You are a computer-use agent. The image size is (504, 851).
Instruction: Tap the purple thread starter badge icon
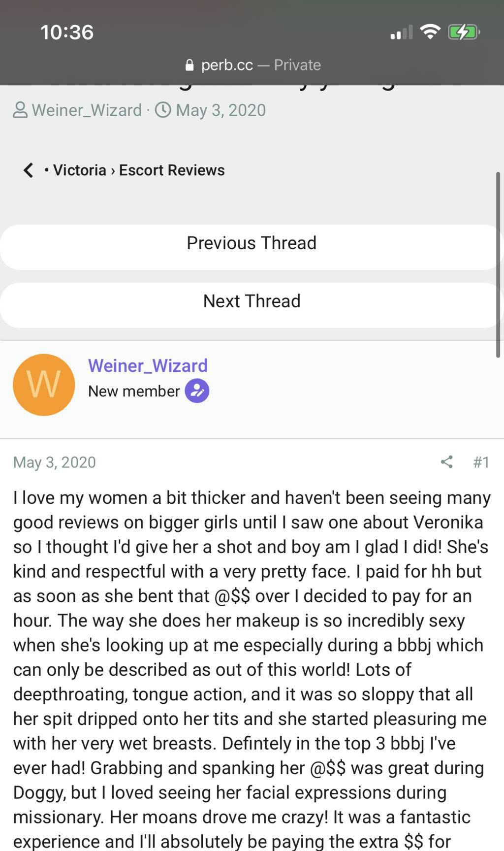pyautogui.click(x=197, y=391)
